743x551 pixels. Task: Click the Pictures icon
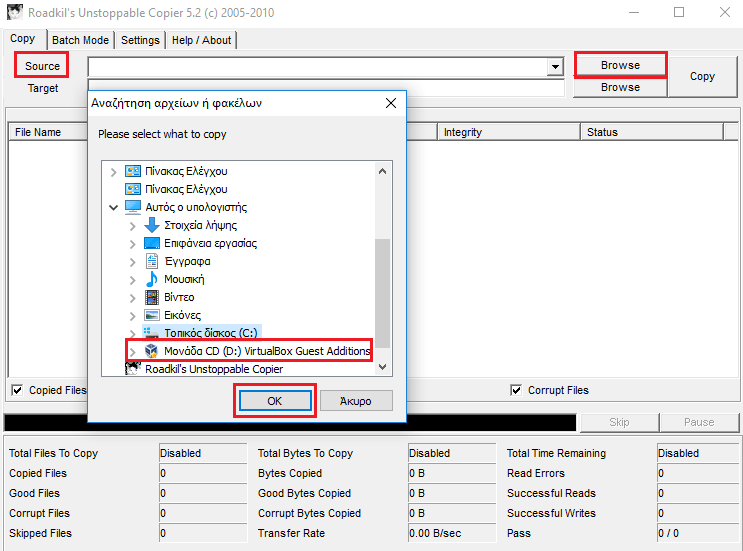click(152, 315)
